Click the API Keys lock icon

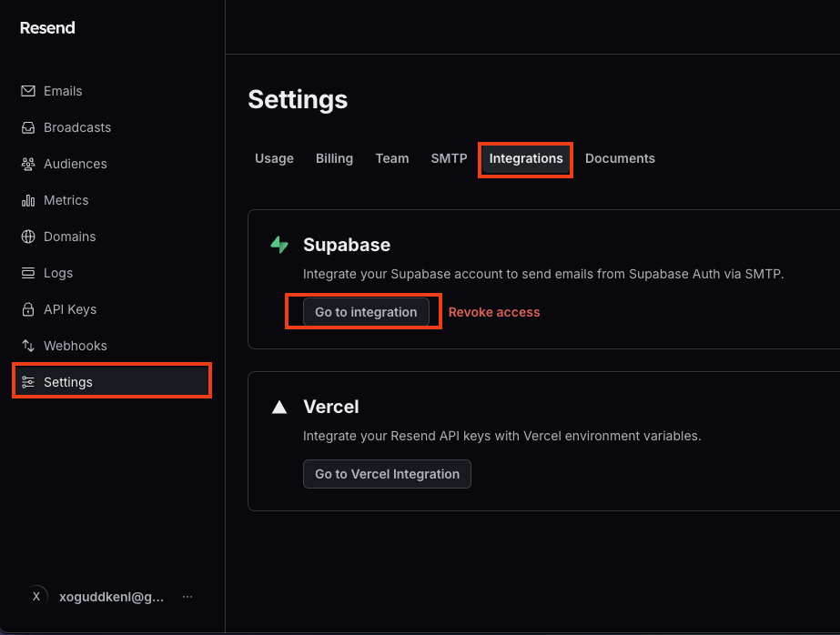[28, 309]
